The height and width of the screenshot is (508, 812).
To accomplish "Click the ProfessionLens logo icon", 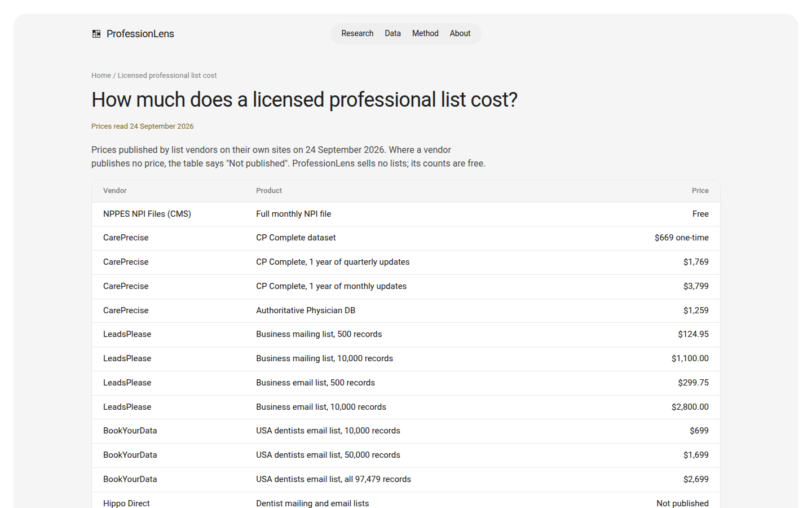I will (x=96, y=34).
